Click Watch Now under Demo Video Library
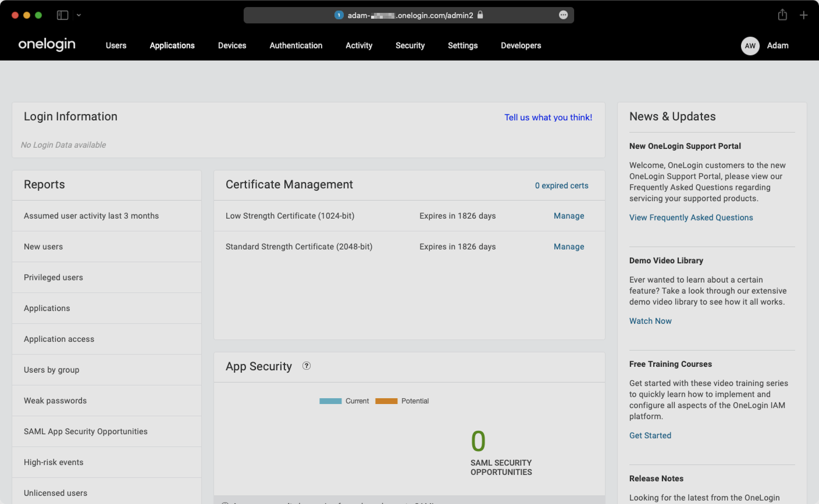The height and width of the screenshot is (504, 819). 650,321
